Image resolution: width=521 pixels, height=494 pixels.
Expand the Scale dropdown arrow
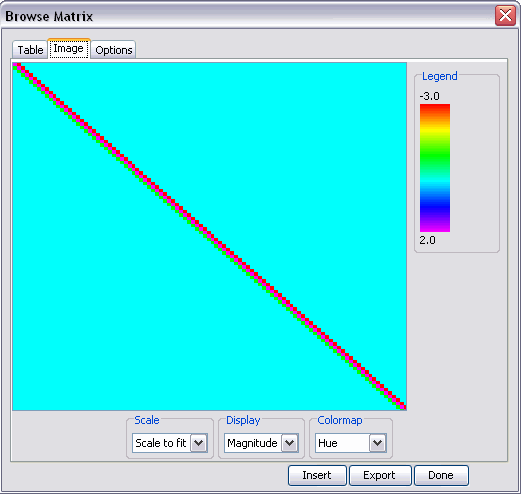click(x=199, y=443)
